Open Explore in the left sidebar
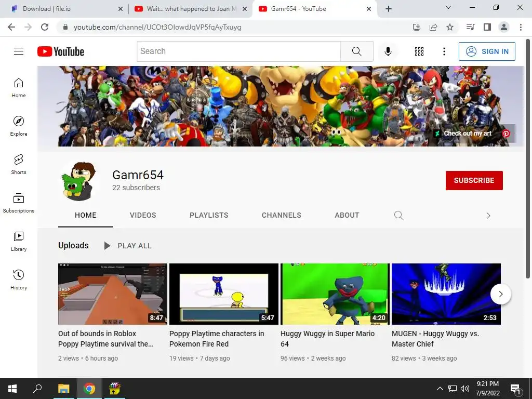This screenshot has height=399, width=532. coord(19,126)
